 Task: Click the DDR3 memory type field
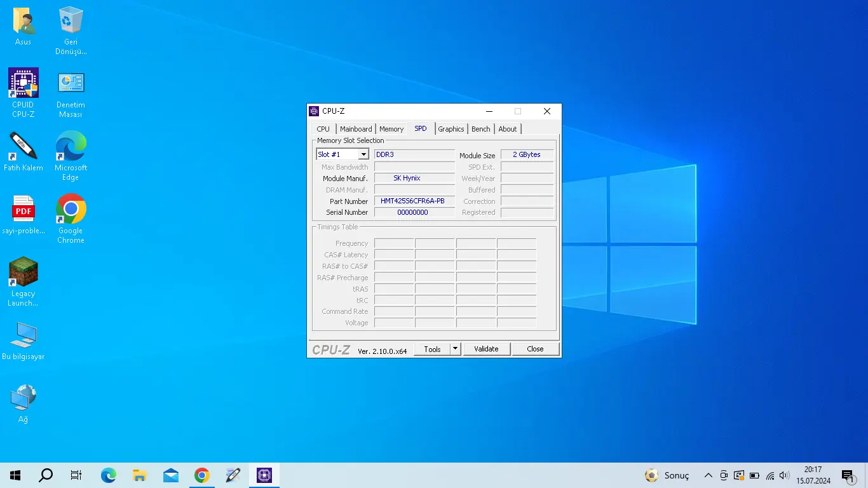[414, 154]
